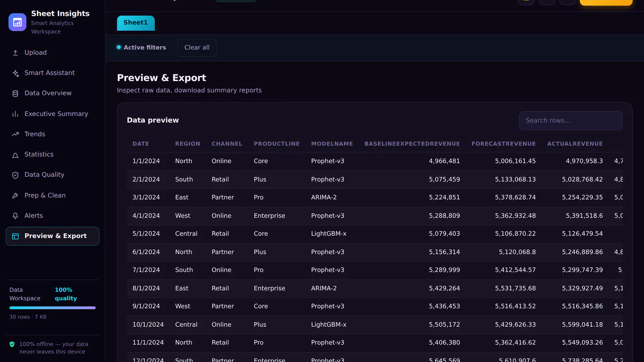Open Prep & Clean wrench icon

pyautogui.click(x=15, y=196)
